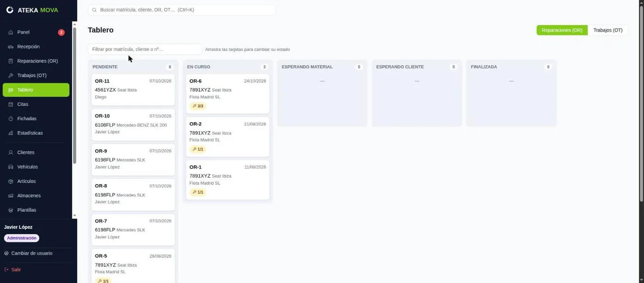644x283 pixels.
Task: Open Artículos section
Action: [x=36, y=181]
